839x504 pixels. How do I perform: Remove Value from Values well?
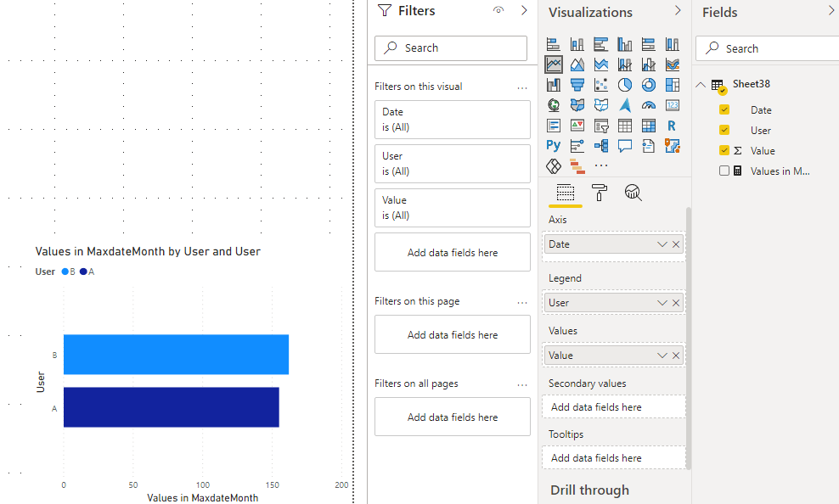pos(676,356)
